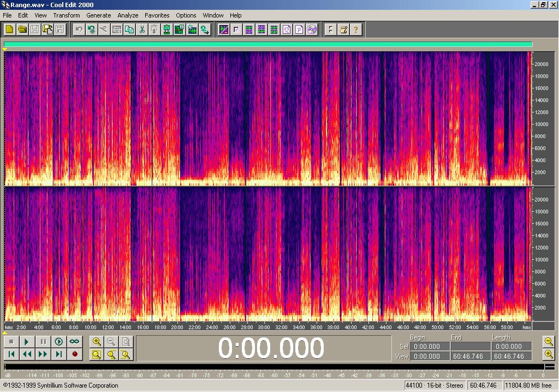Expand the Favorites menu
Viewport: 559px width, 392px height.
(157, 15)
